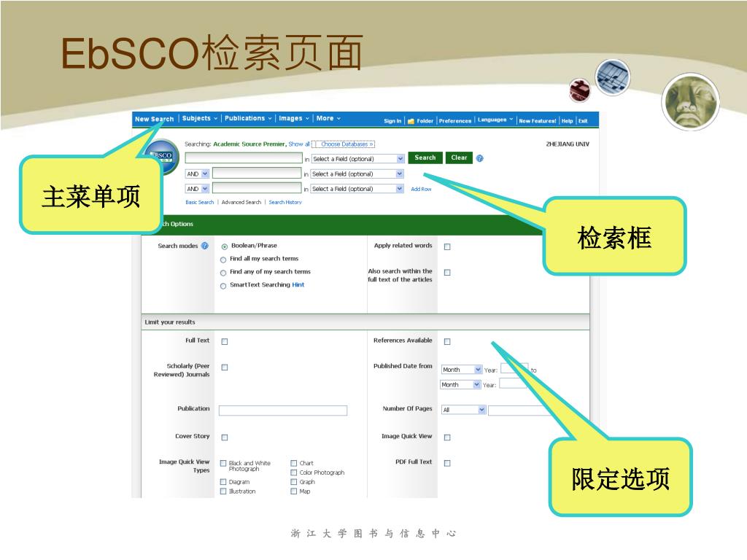Open second row Select a Field dropdown

[357, 174]
